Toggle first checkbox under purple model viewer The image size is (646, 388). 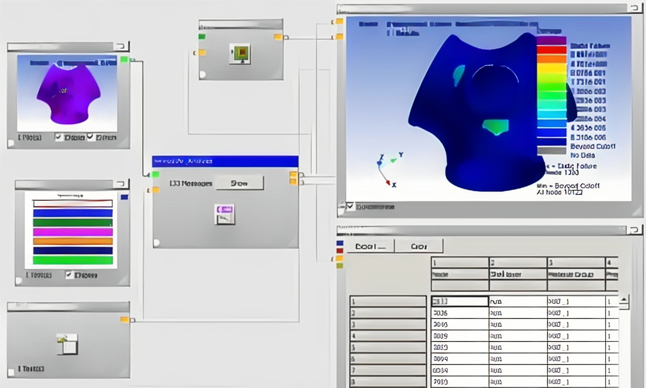[x=59, y=137]
